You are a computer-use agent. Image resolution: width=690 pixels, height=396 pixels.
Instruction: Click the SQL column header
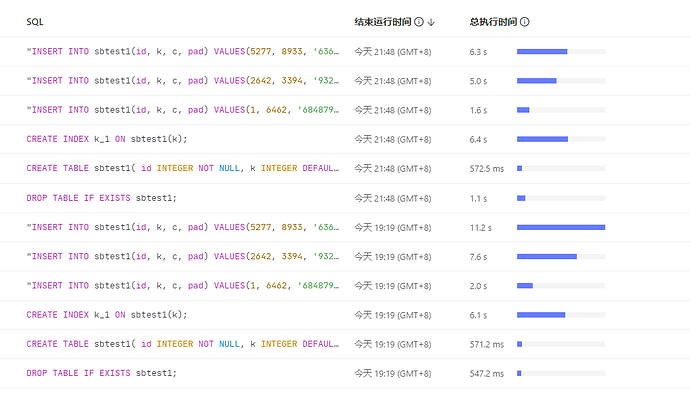pos(35,22)
